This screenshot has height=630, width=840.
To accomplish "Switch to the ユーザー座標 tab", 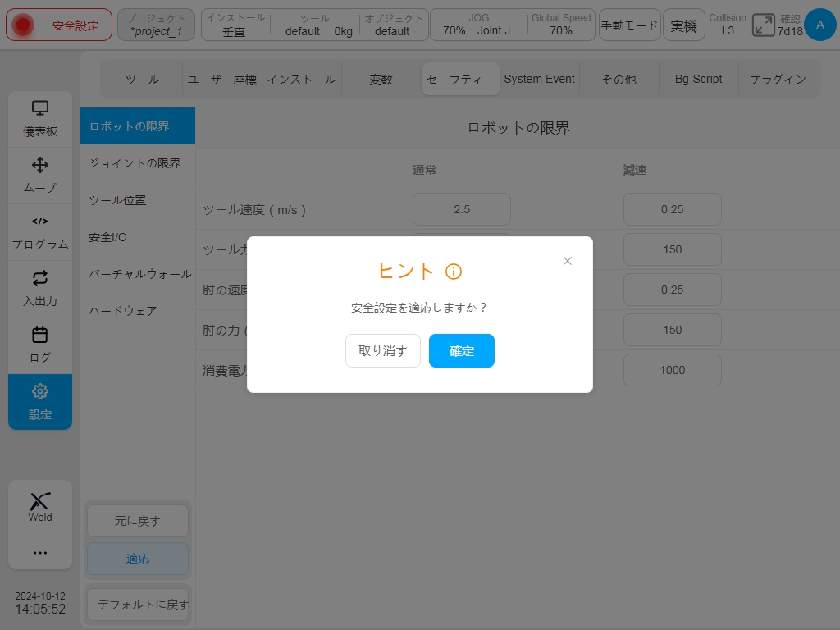I will (x=221, y=80).
